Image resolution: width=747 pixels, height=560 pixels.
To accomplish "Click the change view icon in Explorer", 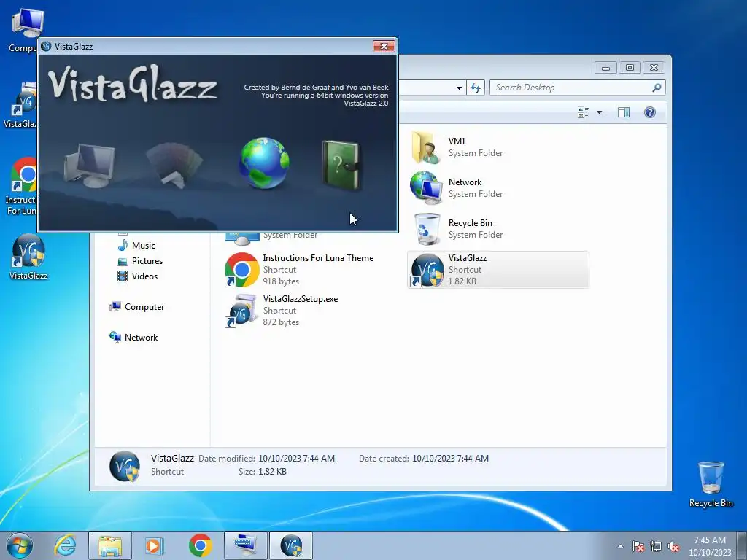I will pyautogui.click(x=584, y=112).
